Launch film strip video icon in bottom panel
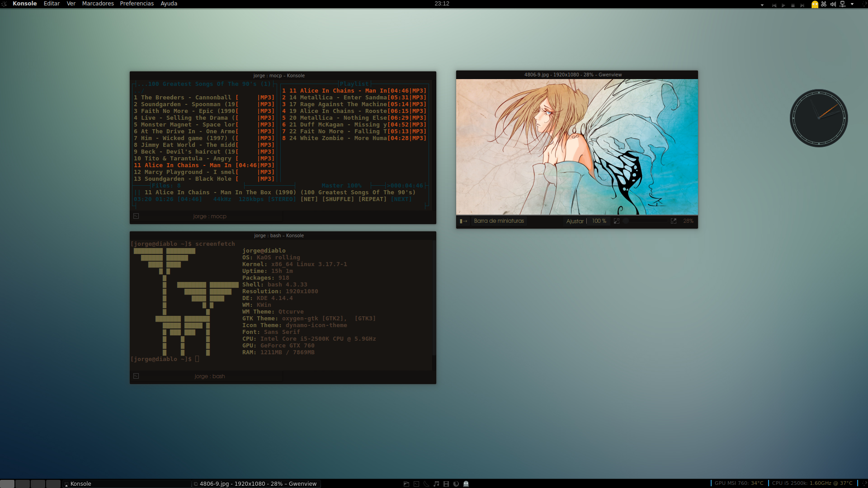The height and width of the screenshot is (488, 868). 446,484
